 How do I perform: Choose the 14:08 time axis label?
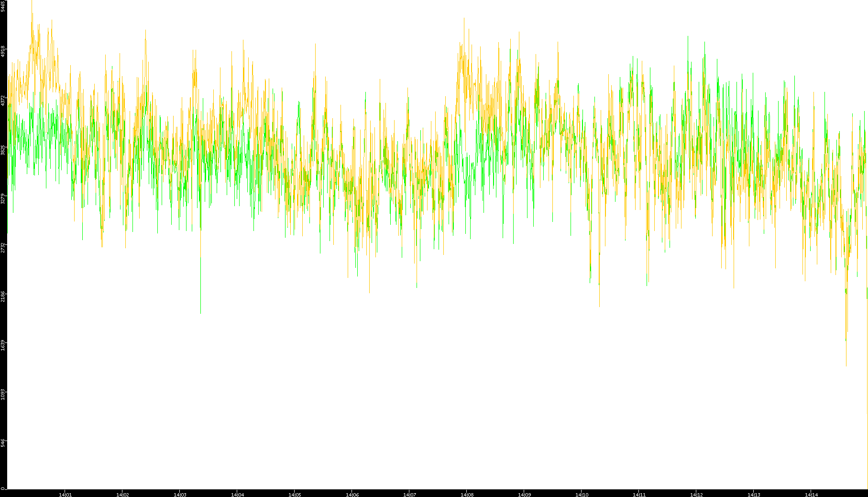(467, 495)
